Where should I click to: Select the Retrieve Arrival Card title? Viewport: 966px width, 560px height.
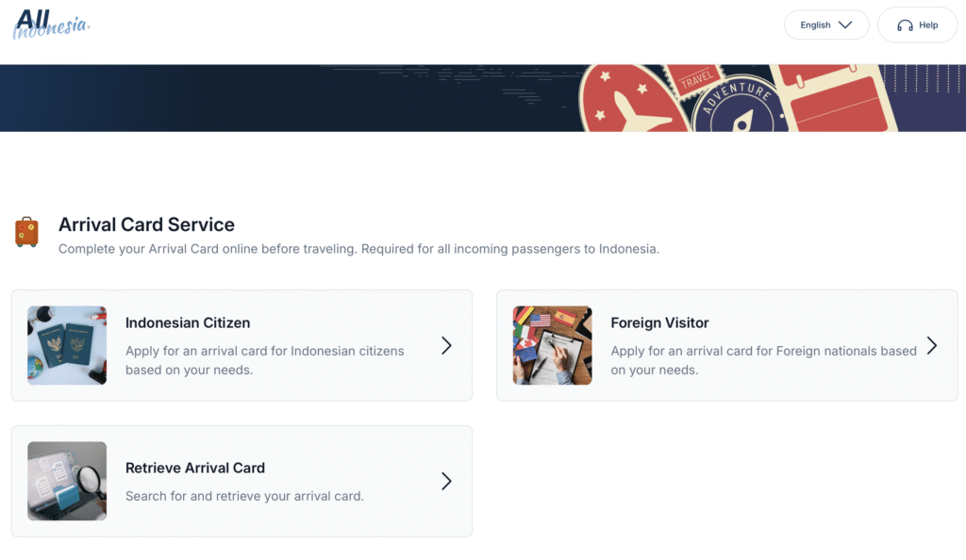[195, 468]
